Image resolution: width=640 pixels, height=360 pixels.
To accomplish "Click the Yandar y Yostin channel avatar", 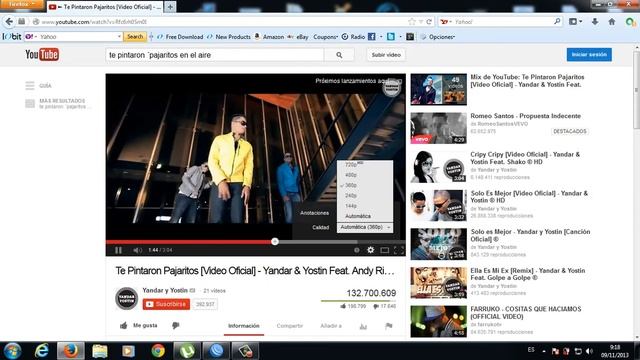I will (x=126, y=298).
